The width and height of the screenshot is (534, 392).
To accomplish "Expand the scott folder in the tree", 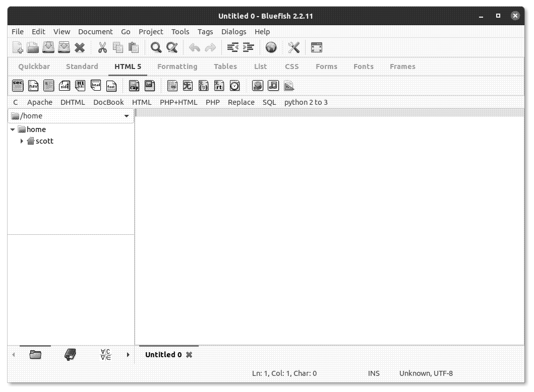I will [x=22, y=141].
